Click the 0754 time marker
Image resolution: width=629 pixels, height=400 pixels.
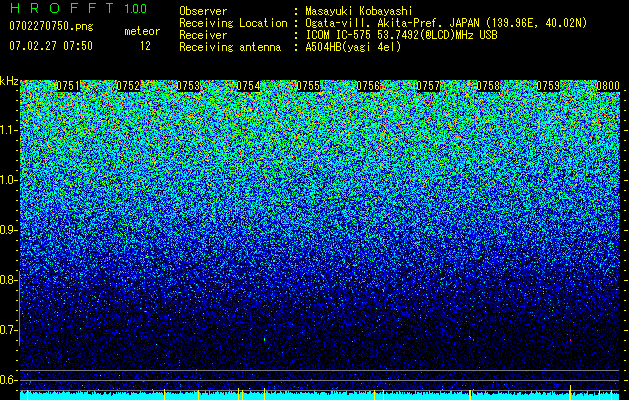tap(248, 86)
